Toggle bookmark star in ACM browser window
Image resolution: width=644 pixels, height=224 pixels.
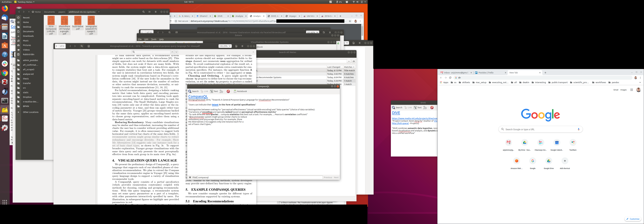click(350, 21)
